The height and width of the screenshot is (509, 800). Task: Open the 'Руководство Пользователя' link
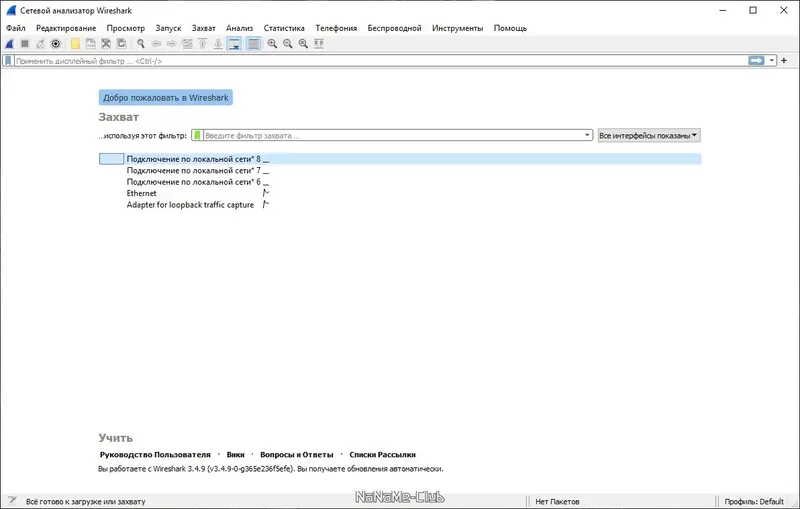pyautogui.click(x=155, y=454)
